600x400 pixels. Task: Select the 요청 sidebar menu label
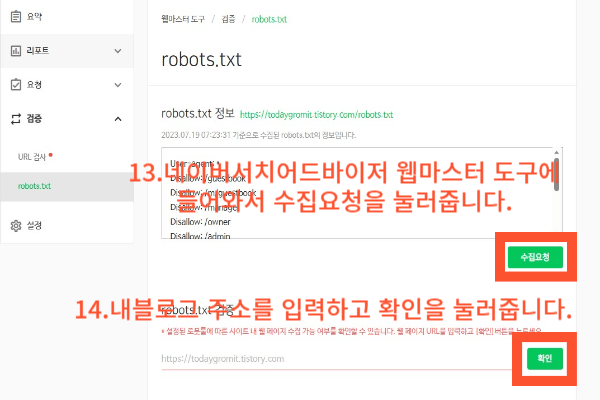[34, 85]
